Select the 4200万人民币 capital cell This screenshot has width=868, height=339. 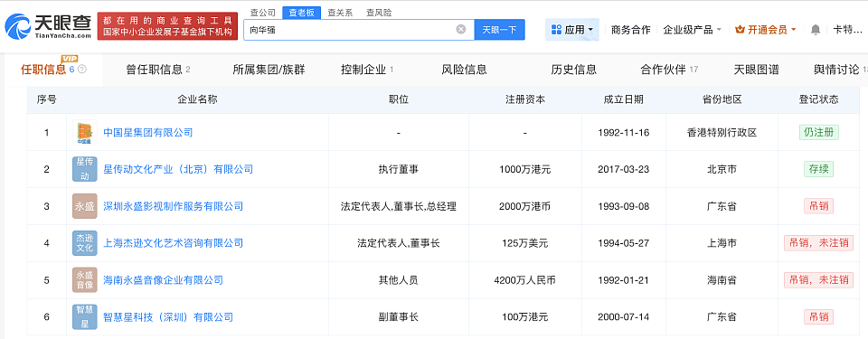[524, 280]
